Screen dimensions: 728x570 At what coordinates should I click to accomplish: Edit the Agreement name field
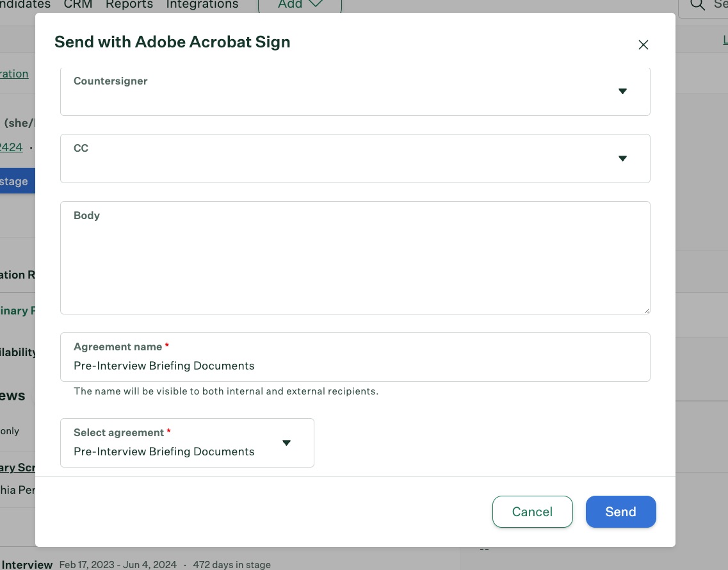coord(355,357)
